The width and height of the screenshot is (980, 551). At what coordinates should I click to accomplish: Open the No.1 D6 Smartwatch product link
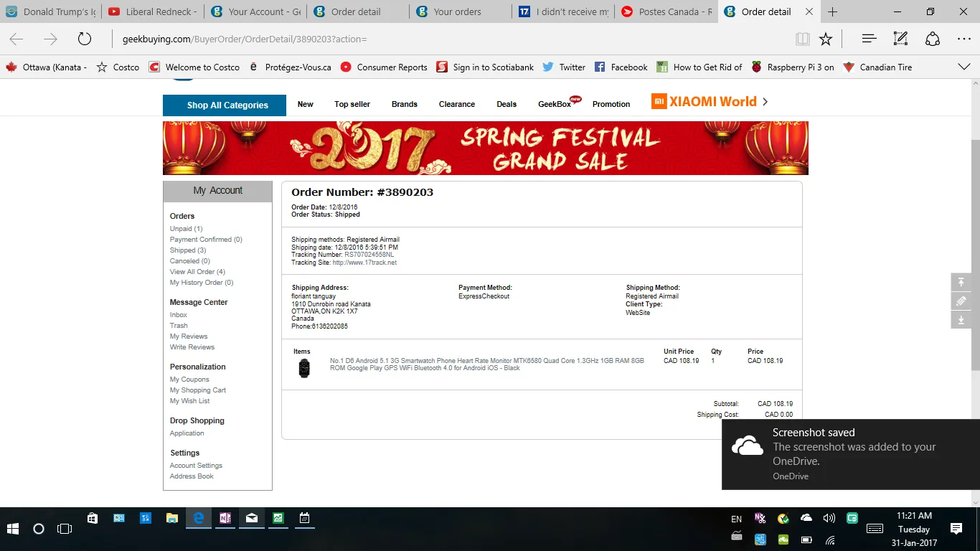pyautogui.click(x=487, y=364)
